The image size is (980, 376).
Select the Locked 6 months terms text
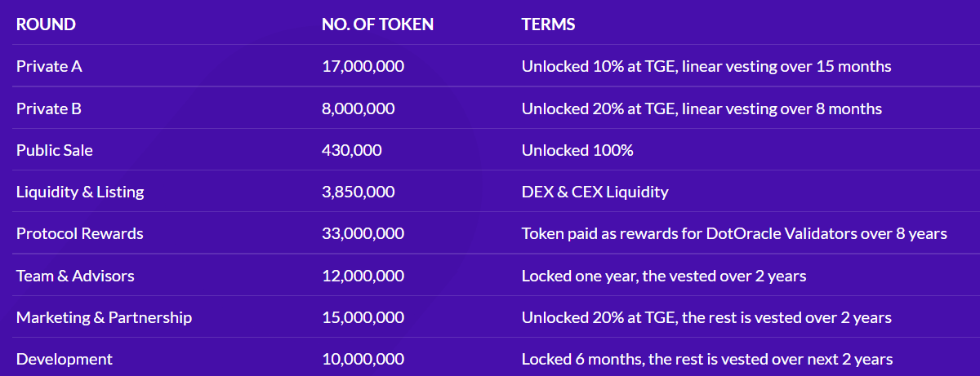pyautogui.click(x=706, y=359)
